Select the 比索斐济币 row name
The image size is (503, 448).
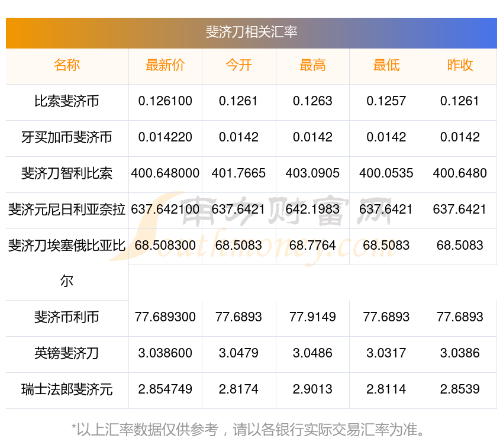click(x=67, y=101)
